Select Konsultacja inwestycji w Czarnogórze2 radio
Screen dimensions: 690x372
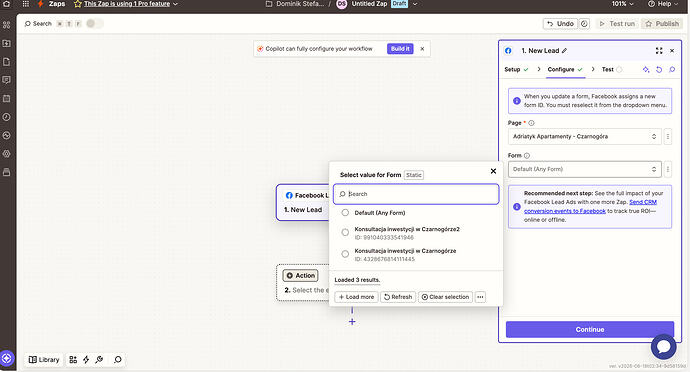tap(345, 232)
